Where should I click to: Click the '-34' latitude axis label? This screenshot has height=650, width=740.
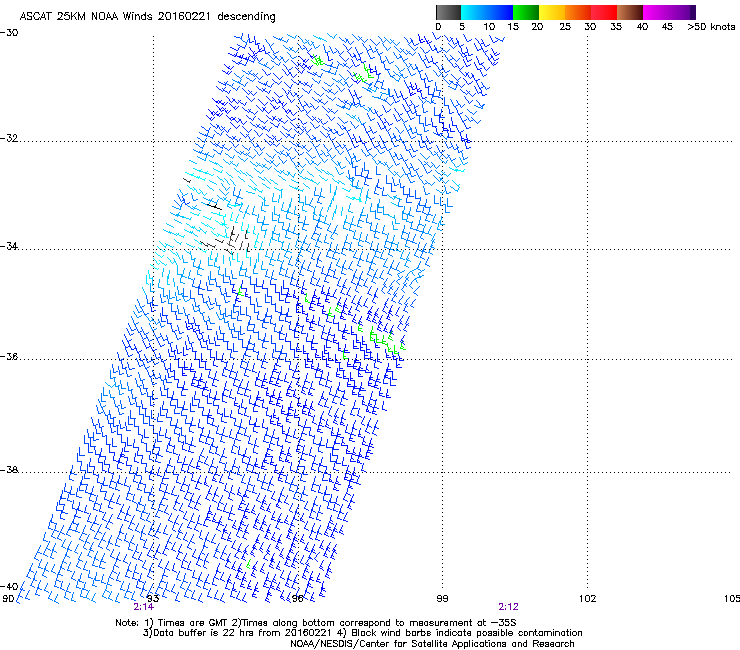9,246
